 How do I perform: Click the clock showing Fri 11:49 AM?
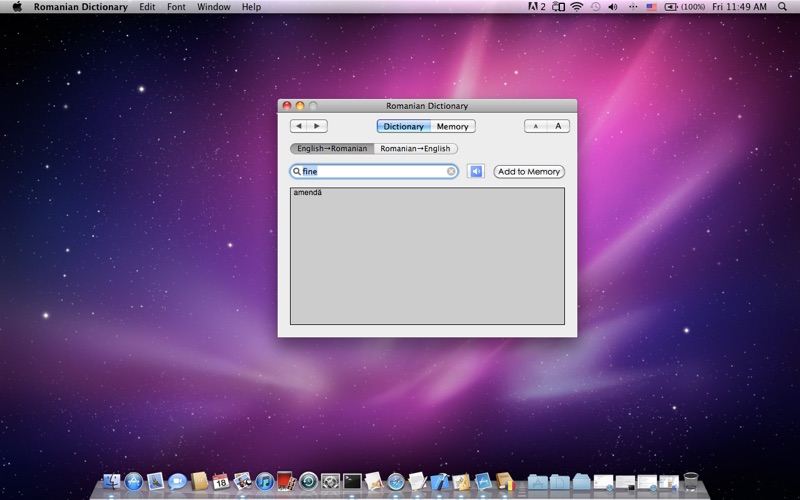click(739, 7)
